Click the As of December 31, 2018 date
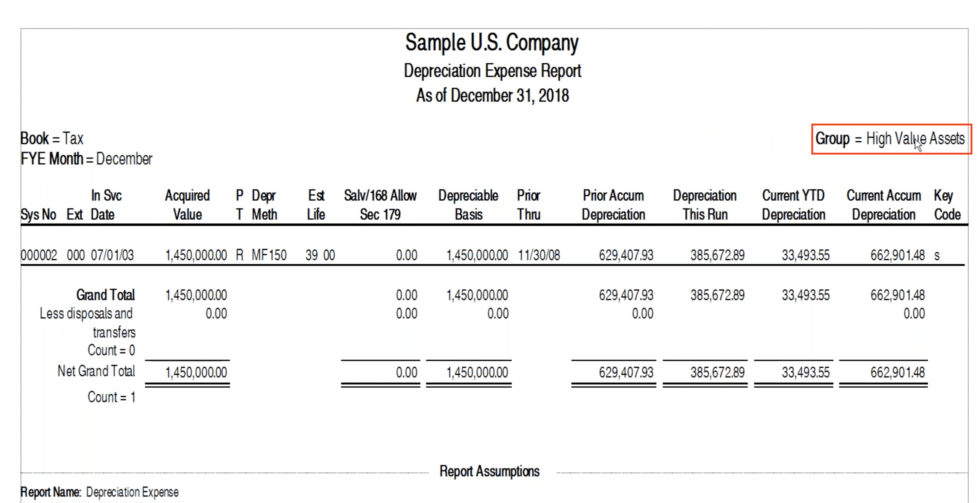Viewport: 980px width, 503px height. [x=492, y=95]
